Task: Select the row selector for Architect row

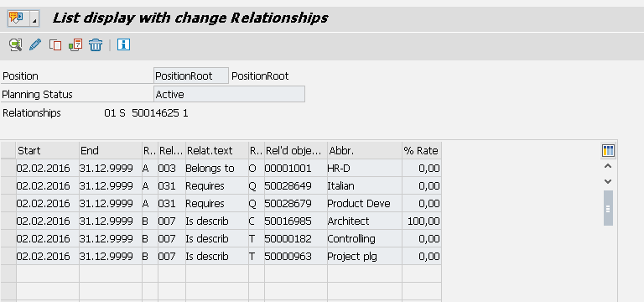Action: pyautogui.click(x=8, y=221)
